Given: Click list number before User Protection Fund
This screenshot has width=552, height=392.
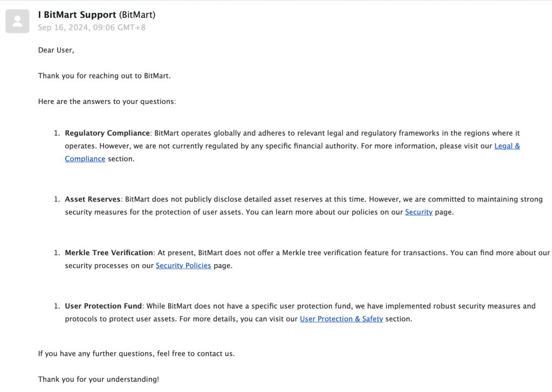Looking at the screenshot, I should coord(57,306).
